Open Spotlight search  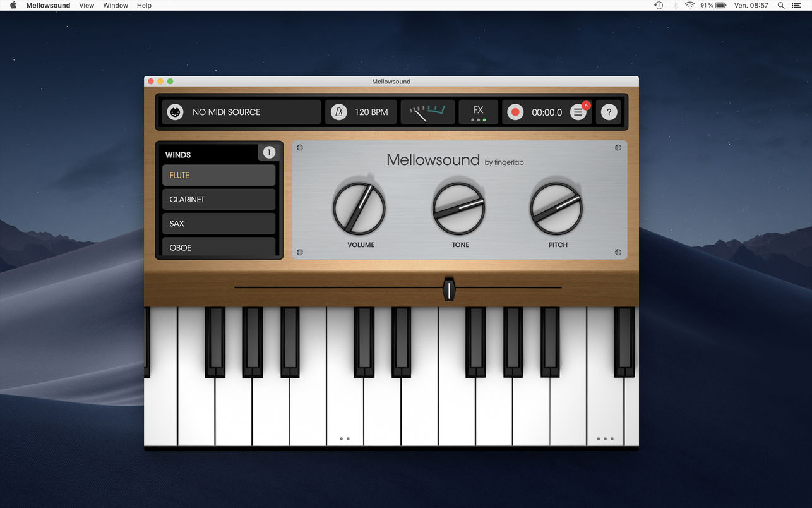(x=781, y=5)
